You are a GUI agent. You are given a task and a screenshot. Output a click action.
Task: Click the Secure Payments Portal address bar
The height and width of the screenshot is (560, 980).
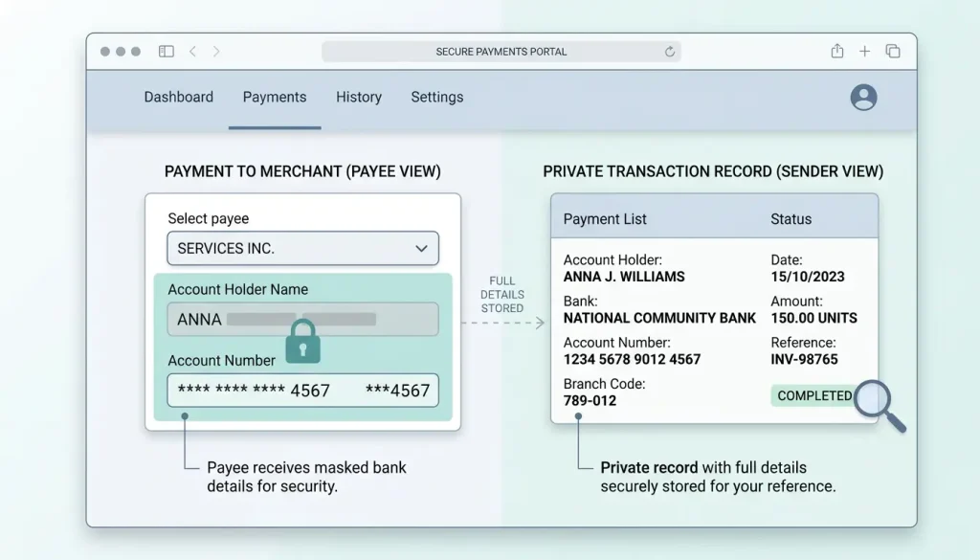501,52
